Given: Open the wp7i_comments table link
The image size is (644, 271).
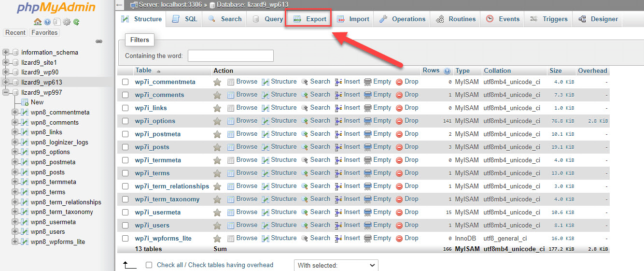Looking at the screenshot, I should pos(159,95).
